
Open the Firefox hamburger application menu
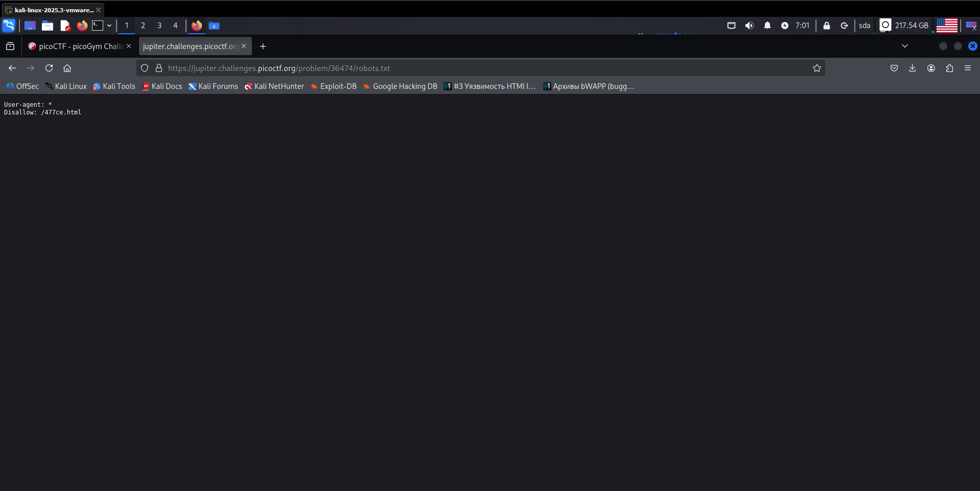[x=967, y=68]
